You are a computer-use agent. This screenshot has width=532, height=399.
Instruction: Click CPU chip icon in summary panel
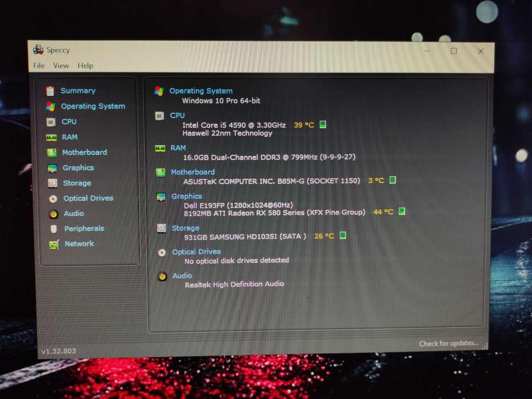(x=160, y=116)
